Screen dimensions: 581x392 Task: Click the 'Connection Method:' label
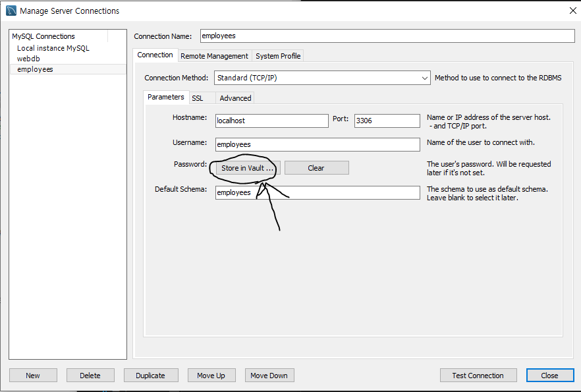point(177,78)
